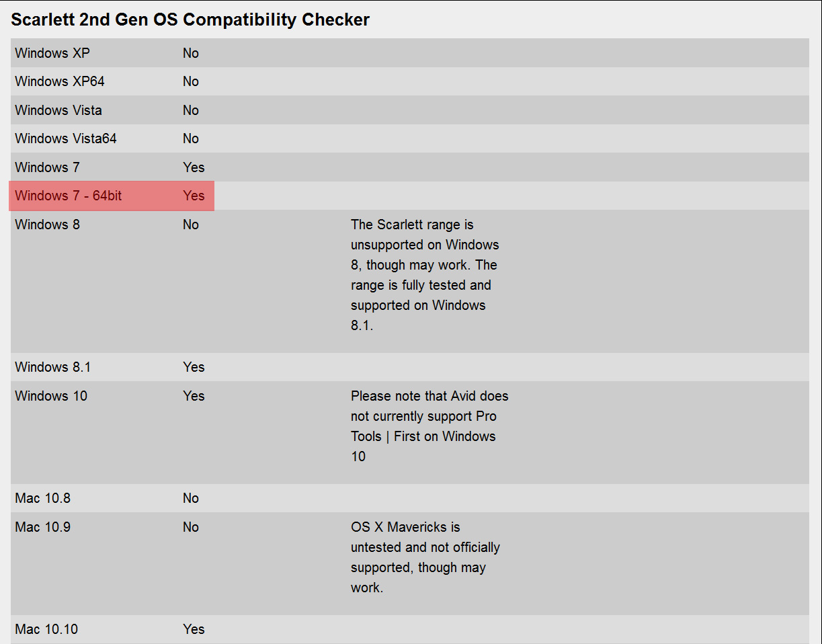Image resolution: width=822 pixels, height=644 pixels.
Task: Click the Windows 10 row label
Action: pos(51,396)
